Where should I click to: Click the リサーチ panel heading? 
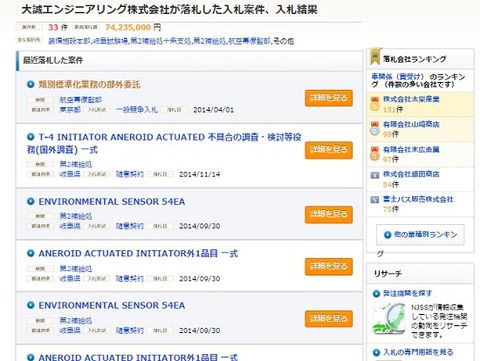[x=388, y=274]
